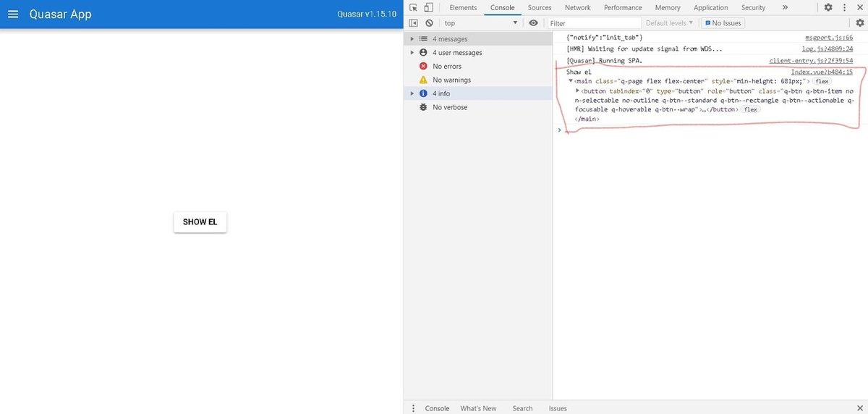Screen dimensions: 868x414
Task: Open the DevTools three-dot customize menu
Action: click(x=843, y=7)
